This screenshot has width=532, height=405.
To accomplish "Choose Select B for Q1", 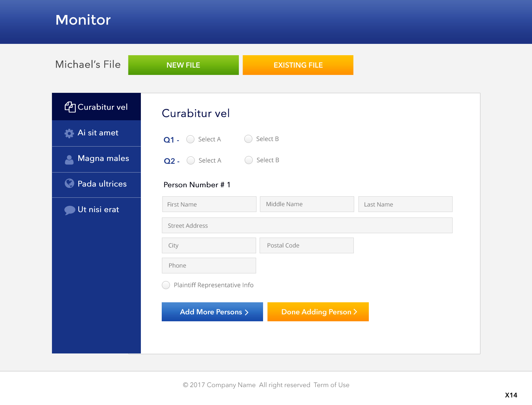I will click(x=248, y=139).
